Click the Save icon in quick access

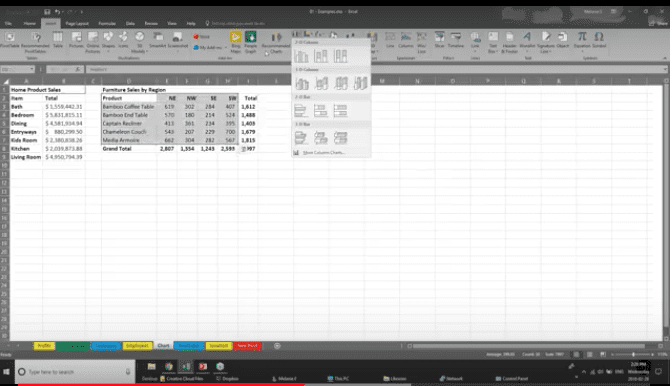[x=47, y=12]
